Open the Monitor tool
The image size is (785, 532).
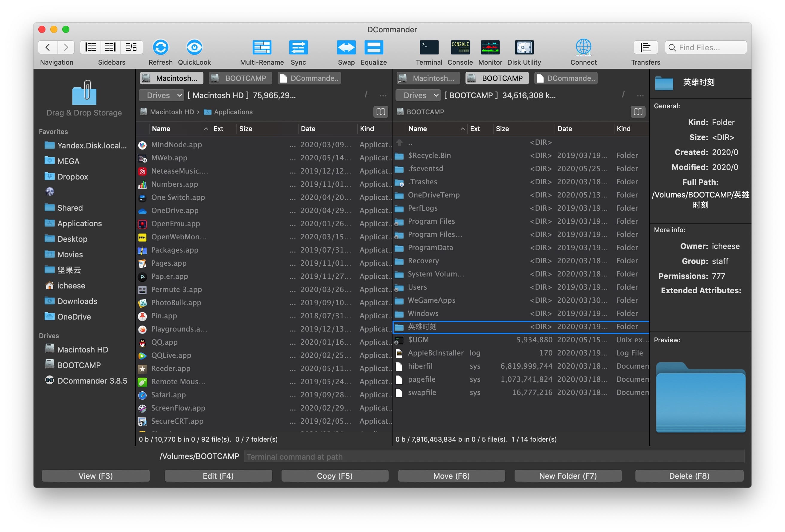[x=490, y=48]
